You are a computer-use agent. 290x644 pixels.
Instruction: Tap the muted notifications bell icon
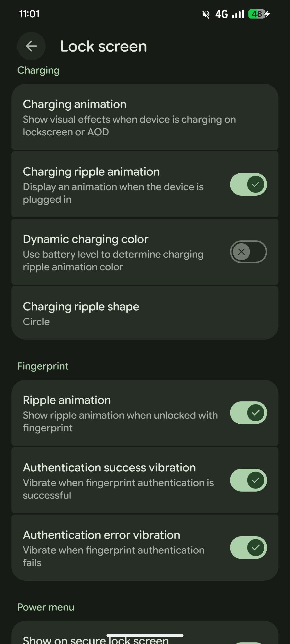click(206, 14)
